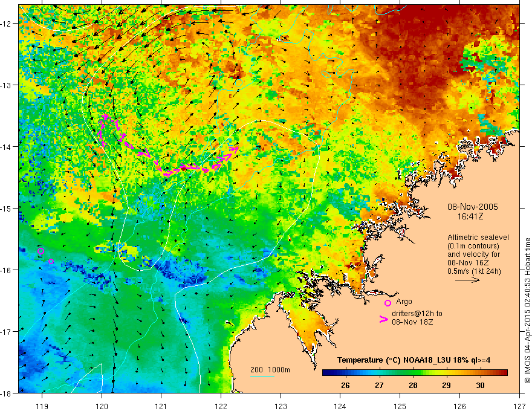Click the latitude axis label -14
This screenshot has height=411, width=532.
coord(6,147)
